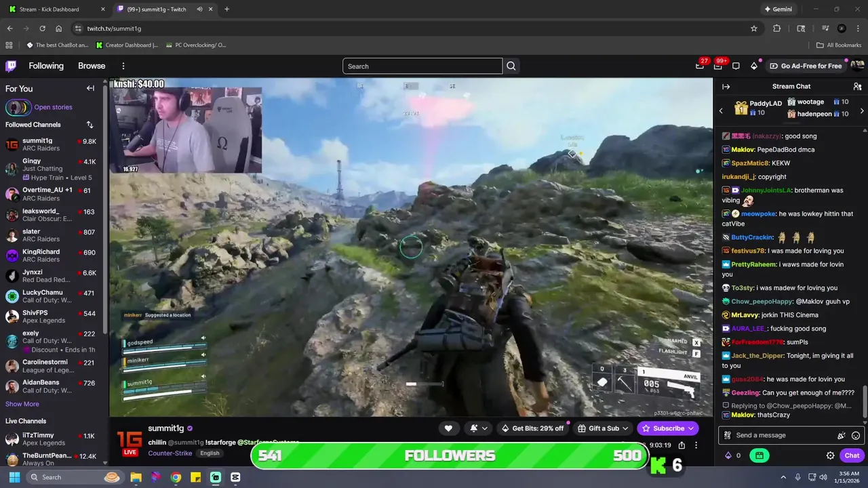Share the stream via share icon
Viewport: 868px width, 488px height.
pos(682,445)
